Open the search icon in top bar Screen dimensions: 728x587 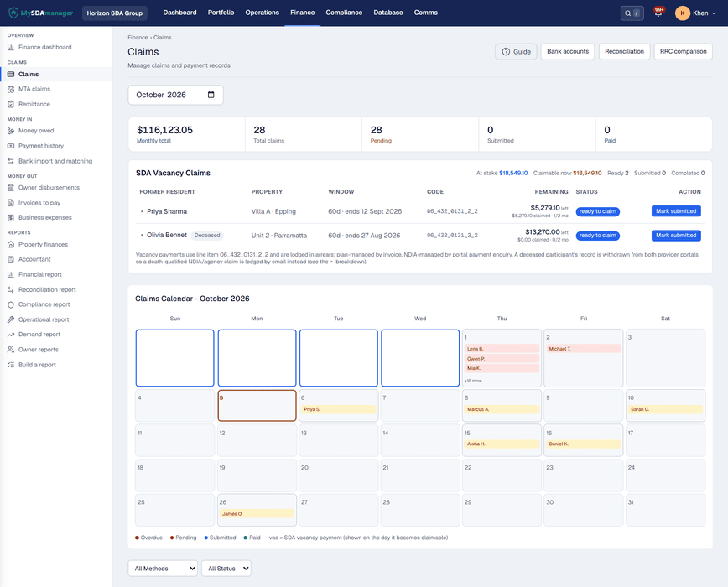pos(627,13)
